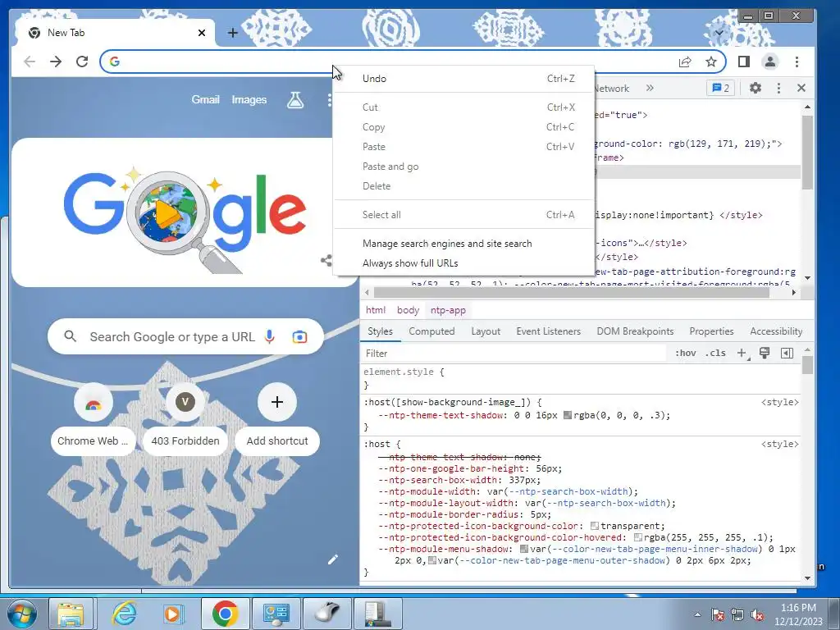
Task: Open the Gmail link
Action: coord(206,99)
